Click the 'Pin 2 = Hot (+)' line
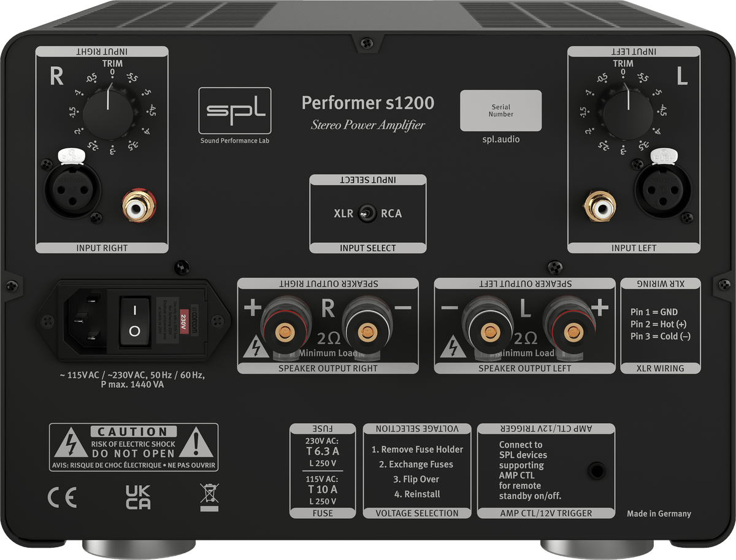 660,324
